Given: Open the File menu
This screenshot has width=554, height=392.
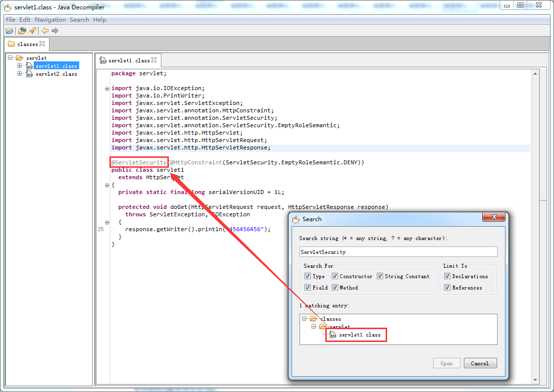Looking at the screenshot, I should [x=10, y=20].
